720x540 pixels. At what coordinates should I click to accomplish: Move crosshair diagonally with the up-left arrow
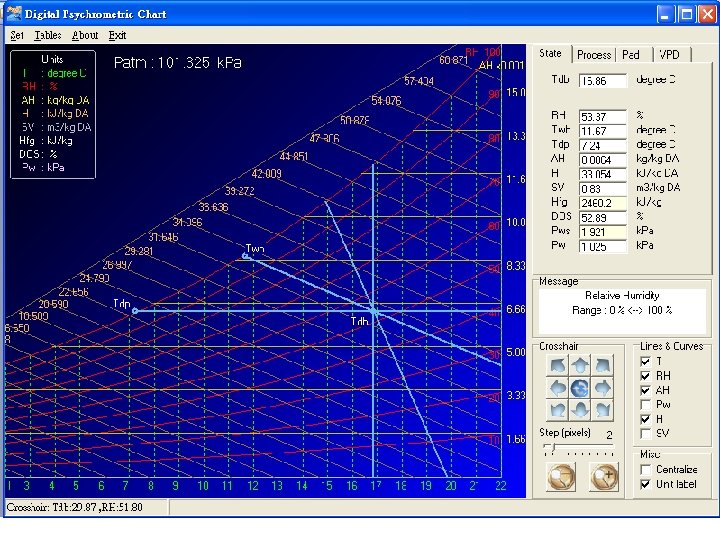click(x=556, y=364)
